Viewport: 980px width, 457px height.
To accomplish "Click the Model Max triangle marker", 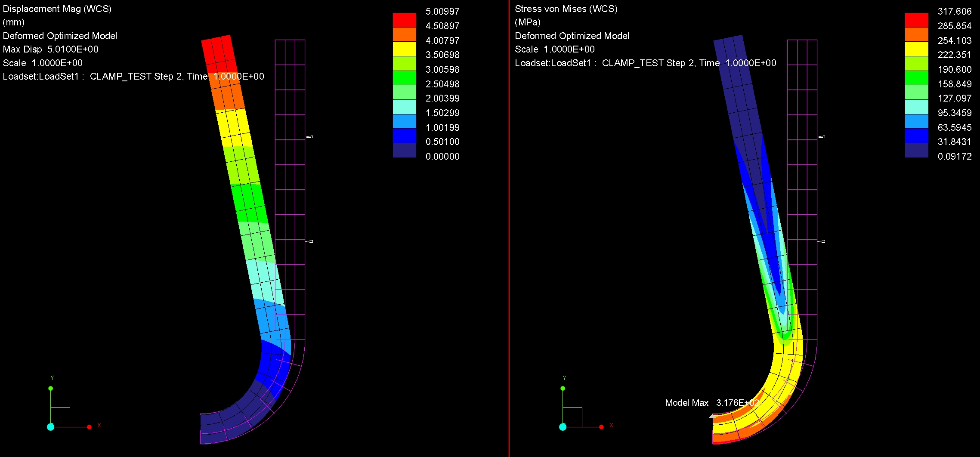I will [x=712, y=416].
